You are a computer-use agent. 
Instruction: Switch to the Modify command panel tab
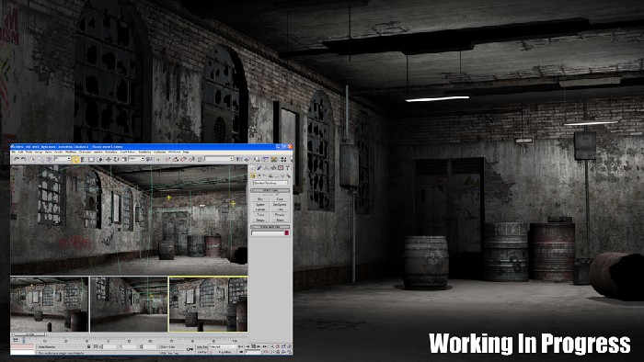click(x=259, y=167)
